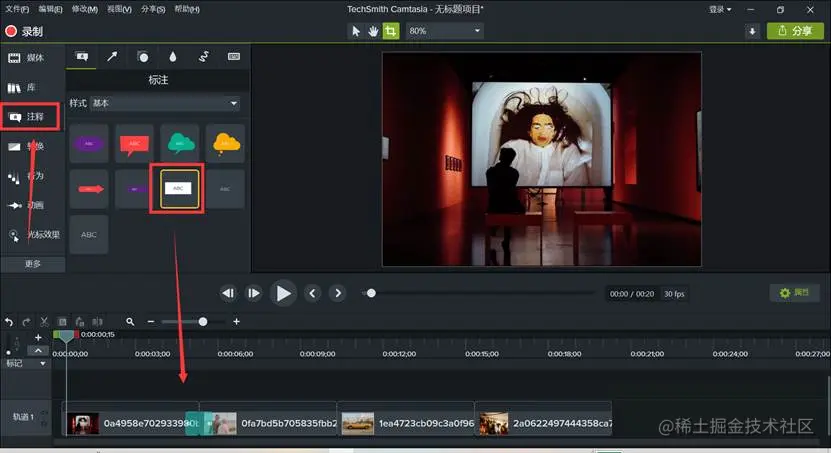Split the clip at the playhead

pos(98,322)
